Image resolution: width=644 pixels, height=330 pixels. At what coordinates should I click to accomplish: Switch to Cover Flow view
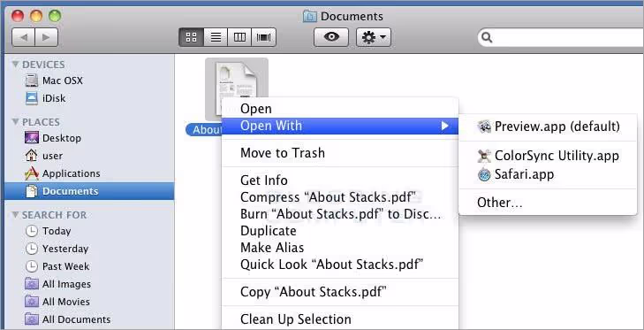click(263, 37)
